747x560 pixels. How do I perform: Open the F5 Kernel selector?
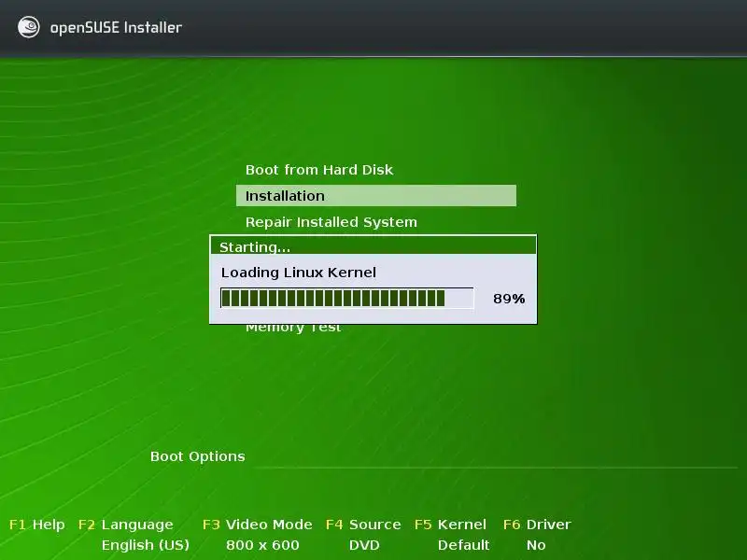450,525
